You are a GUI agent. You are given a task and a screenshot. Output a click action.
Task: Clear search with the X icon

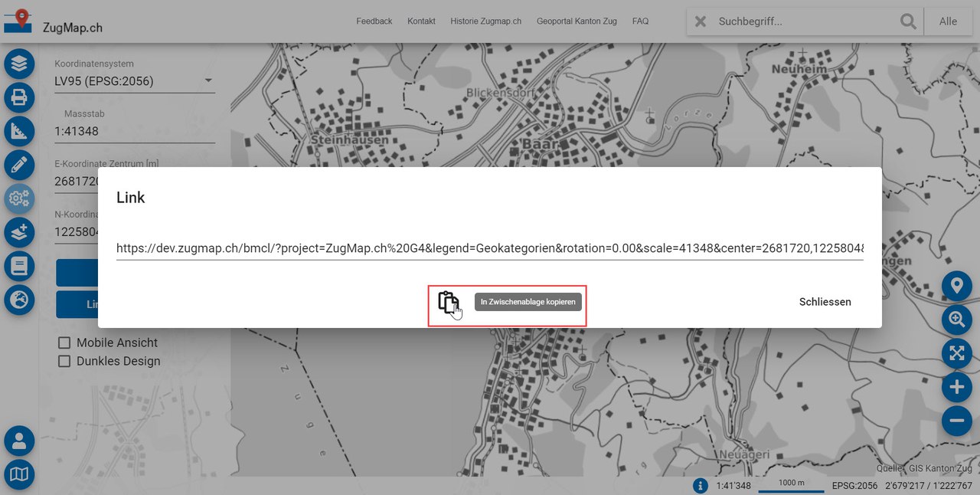[701, 21]
